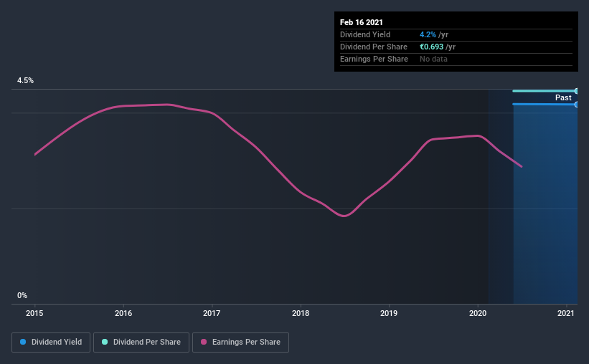Toggle the Dividend Per Share legend button

(x=141, y=343)
